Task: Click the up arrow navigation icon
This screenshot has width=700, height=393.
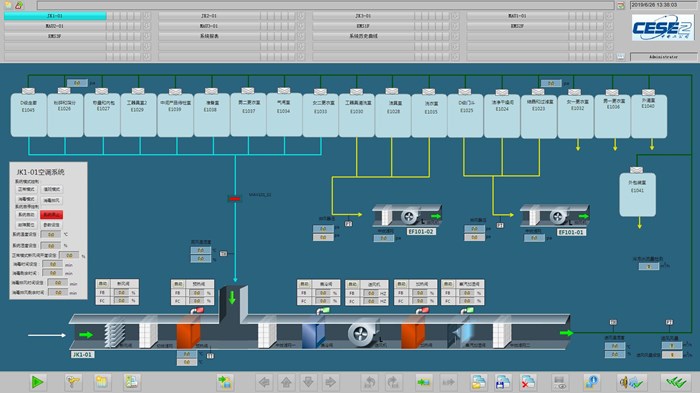Action: point(286,382)
